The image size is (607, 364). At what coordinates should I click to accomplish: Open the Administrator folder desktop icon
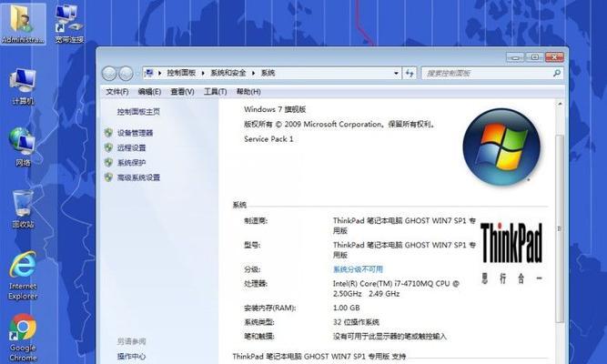23,24
